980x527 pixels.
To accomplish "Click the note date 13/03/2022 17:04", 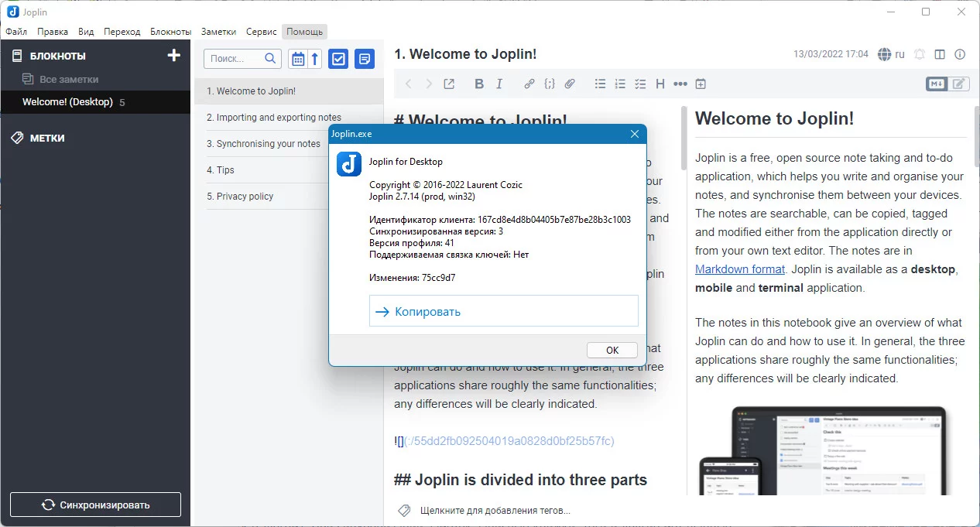I will [x=831, y=54].
